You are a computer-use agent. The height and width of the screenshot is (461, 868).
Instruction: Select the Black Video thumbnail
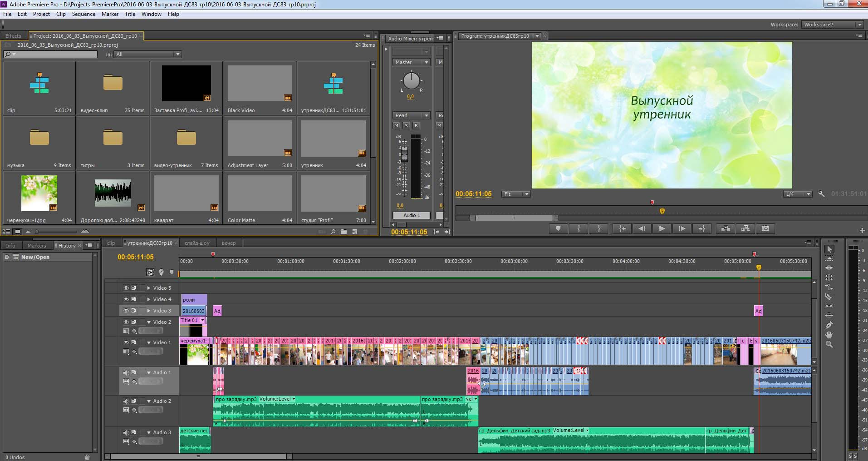click(x=260, y=84)
